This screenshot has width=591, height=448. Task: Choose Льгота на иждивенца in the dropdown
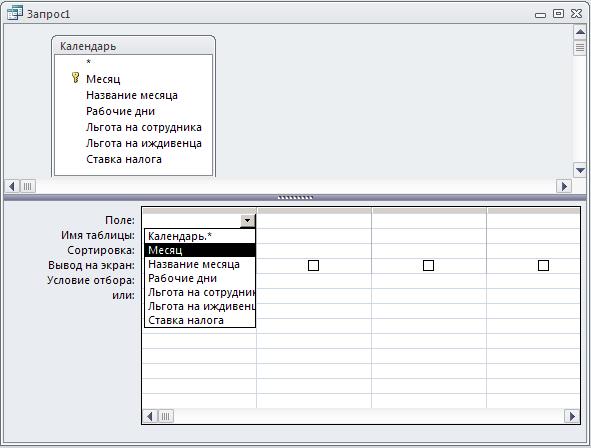click(x=200, y=306)
